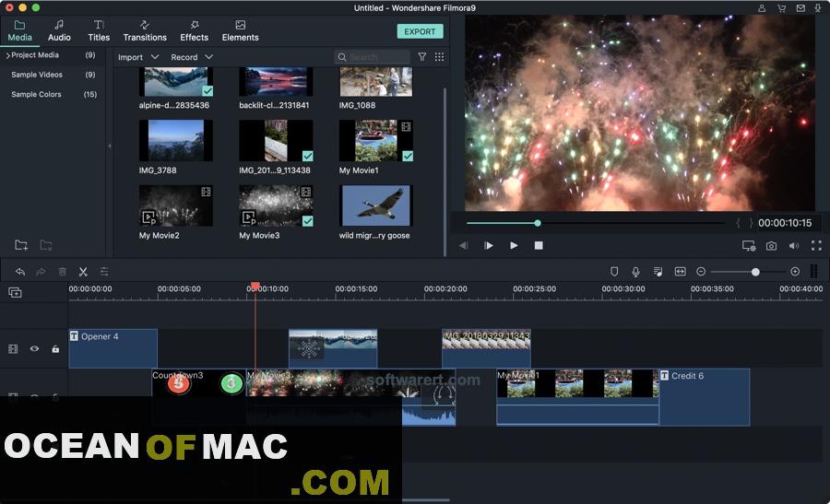830x504 pixels.
Task: Click the preview playback progress slider
Action: click(x=596, y=223)
